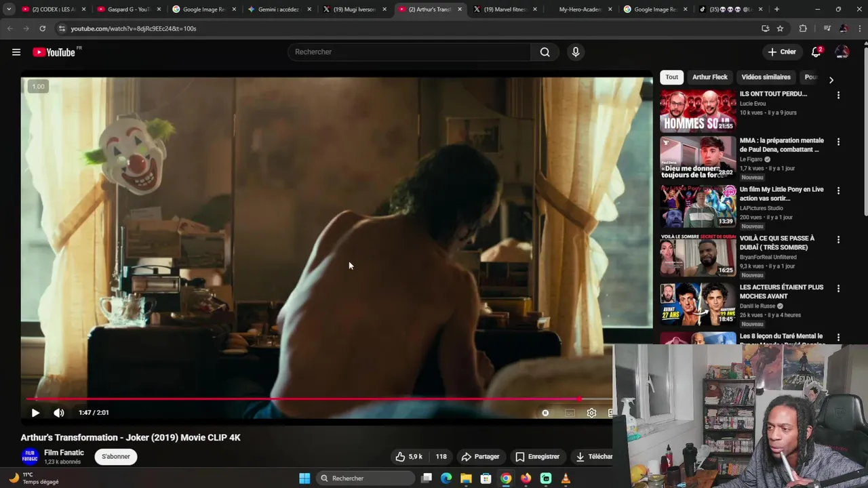868x488 pixels.
Task: Focus the Rechercher YouTube search field
Action: tap(409, 52)
